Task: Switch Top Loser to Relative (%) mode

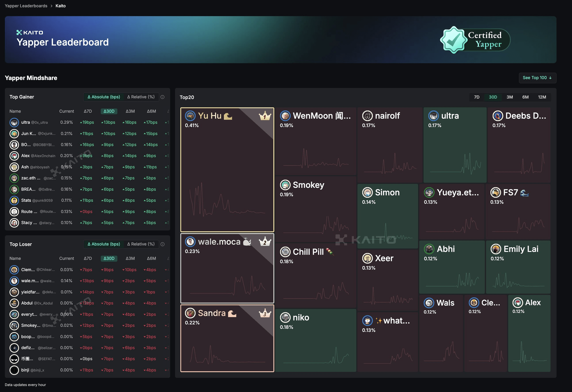Action: pos(141,244)
